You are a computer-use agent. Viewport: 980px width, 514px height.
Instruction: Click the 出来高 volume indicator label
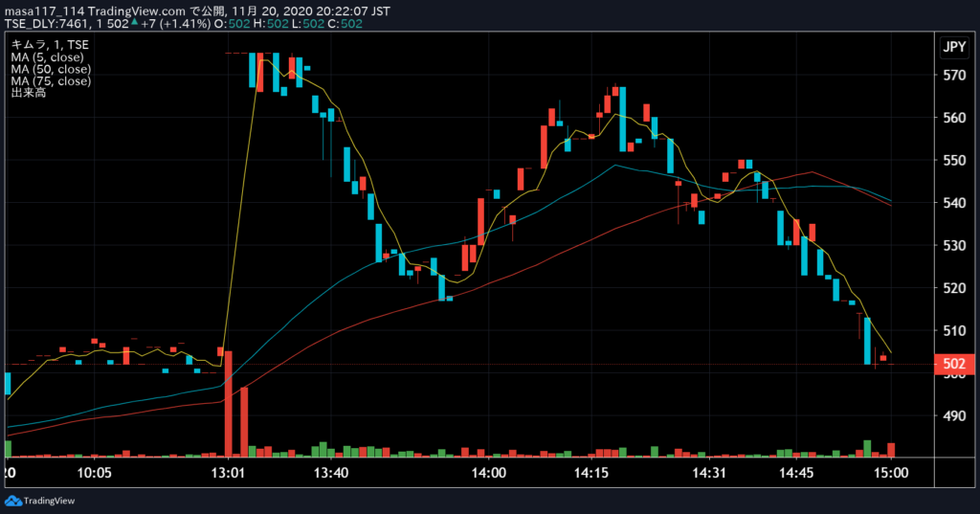click(28, 93)
